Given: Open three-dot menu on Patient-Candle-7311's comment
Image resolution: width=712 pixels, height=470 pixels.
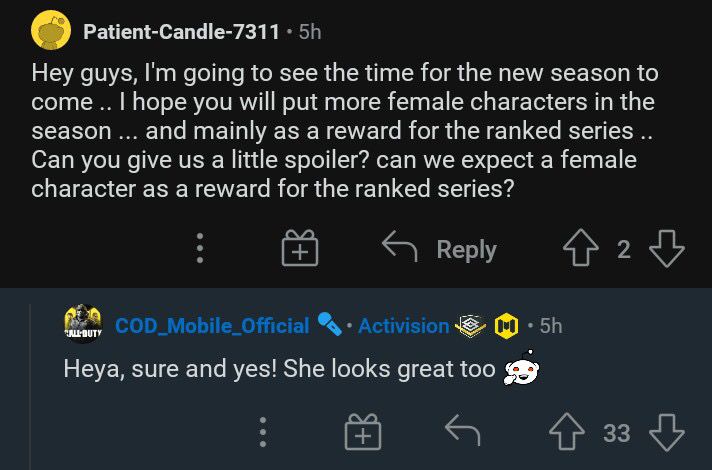Looking at the screenshot, I should click(x=200, y=248).
